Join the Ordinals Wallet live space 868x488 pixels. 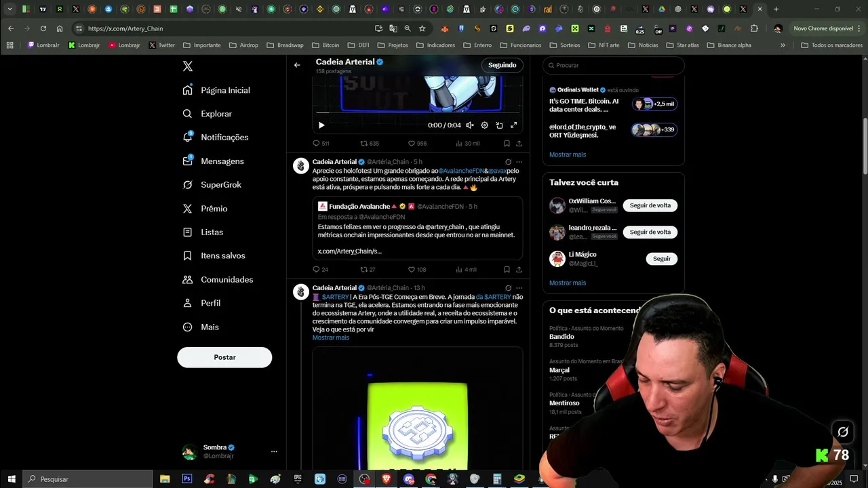tap(613, 104)
